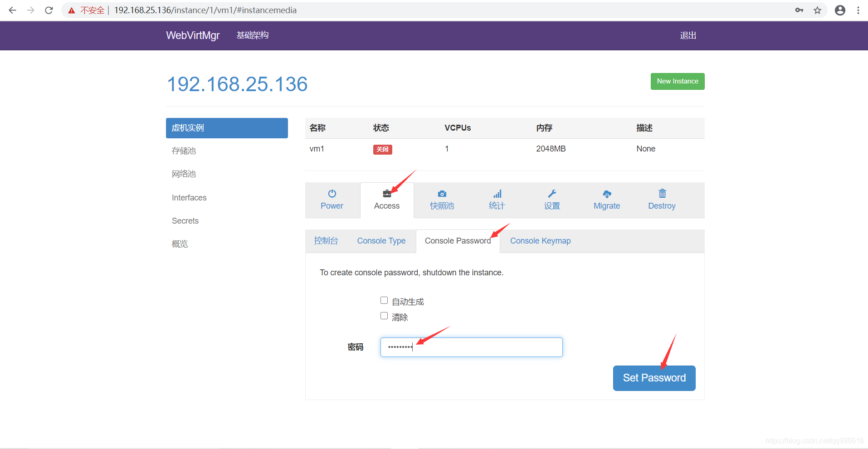Click the Set Password button
868x449 pixels.
click(654, 378)
